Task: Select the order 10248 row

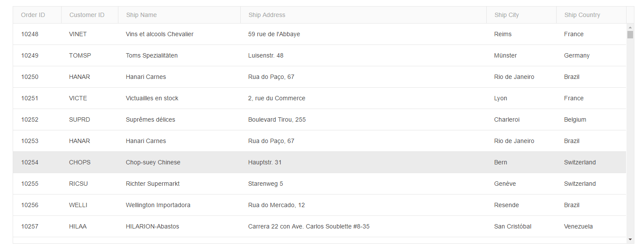Action: (x=319, y=34)
